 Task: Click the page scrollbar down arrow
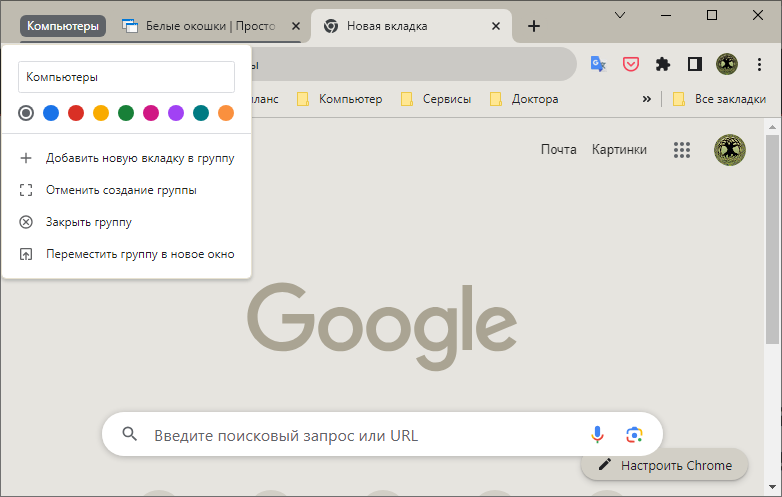(x=772, y=487)
